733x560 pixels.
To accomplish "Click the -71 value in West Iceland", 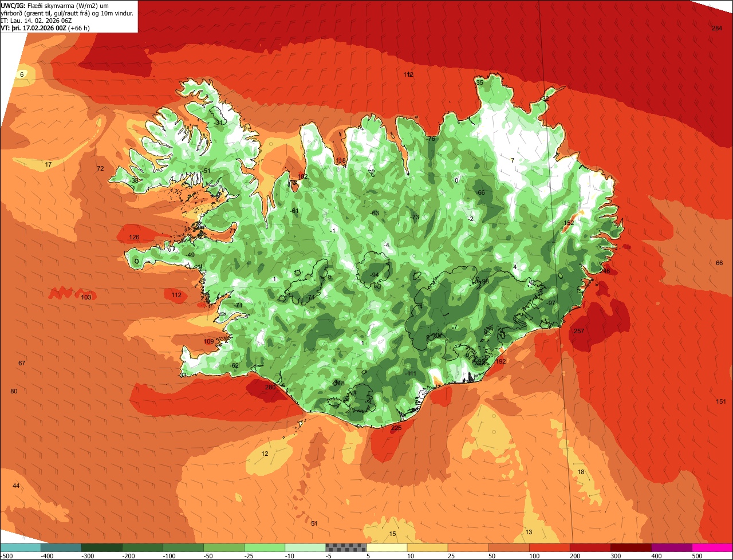I will (x=239, y=305).
